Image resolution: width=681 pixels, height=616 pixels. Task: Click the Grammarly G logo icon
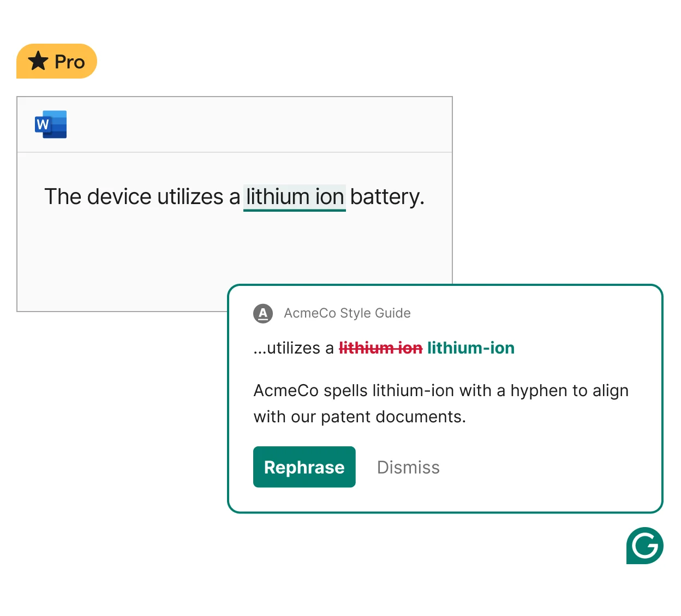[x=644, y=546]
